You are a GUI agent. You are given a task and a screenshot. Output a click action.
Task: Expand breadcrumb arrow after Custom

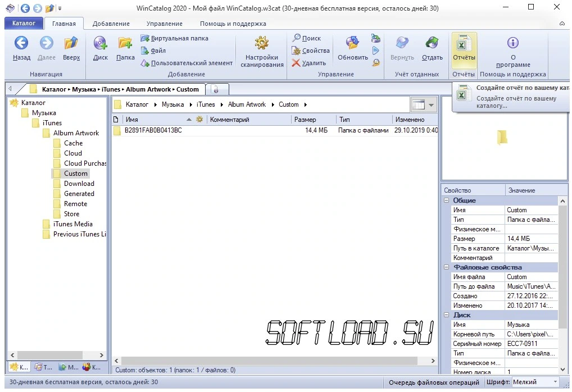click(x=305, y=104)
